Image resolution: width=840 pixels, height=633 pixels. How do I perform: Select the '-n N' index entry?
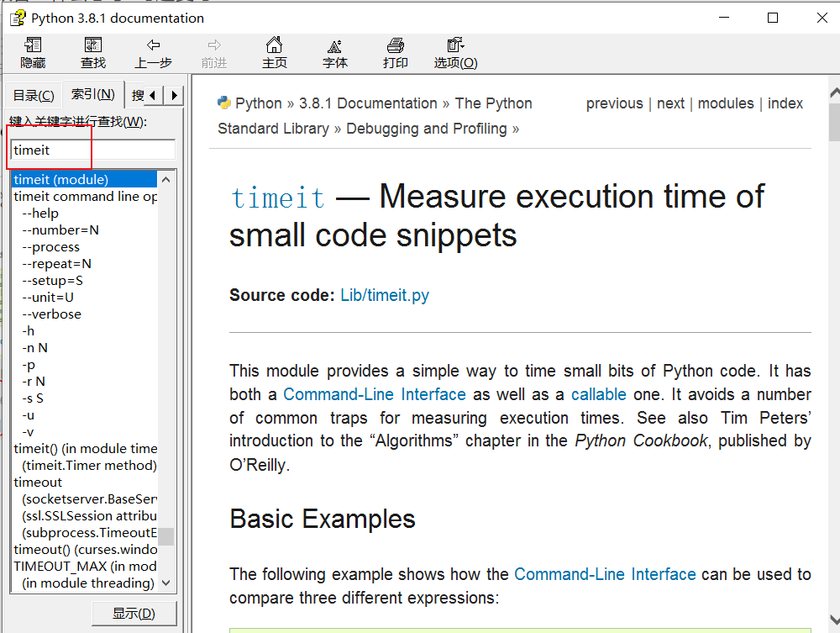tap(34, 348)
